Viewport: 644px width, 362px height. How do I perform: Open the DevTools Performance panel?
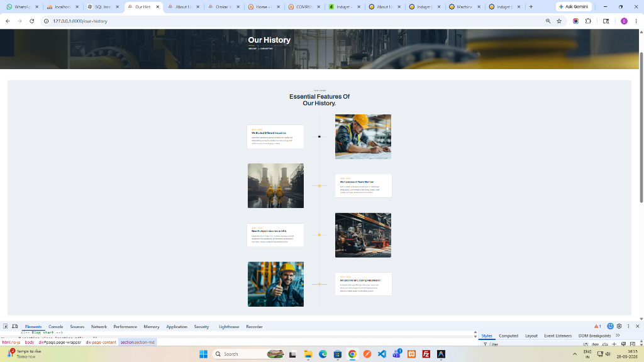click(125, 327)
